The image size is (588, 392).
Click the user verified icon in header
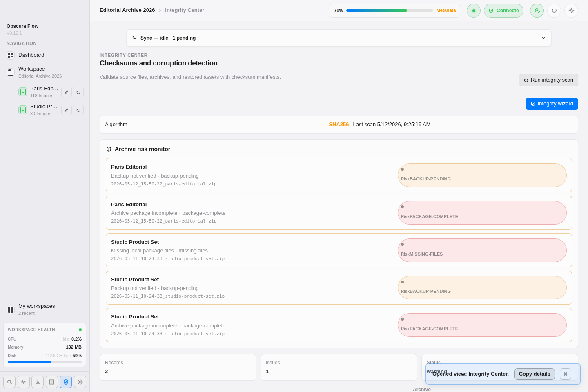pos(537,11)
